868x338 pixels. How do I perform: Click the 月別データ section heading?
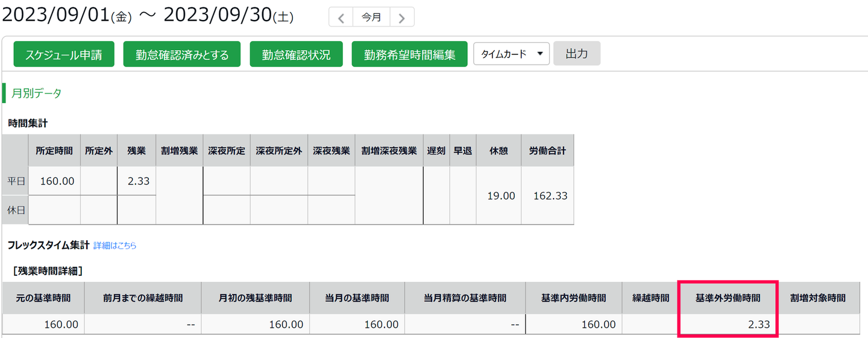click(x=37, y=93)
